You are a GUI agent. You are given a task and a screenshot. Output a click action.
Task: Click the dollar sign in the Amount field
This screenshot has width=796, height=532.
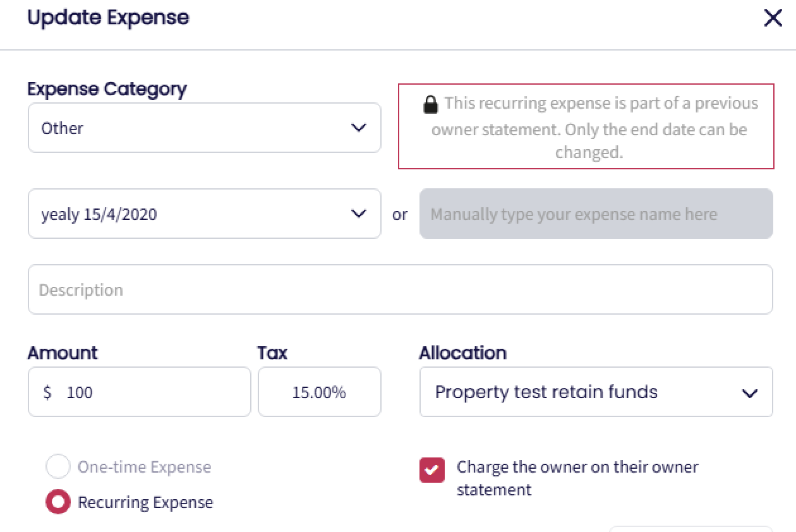coord(47,392)
